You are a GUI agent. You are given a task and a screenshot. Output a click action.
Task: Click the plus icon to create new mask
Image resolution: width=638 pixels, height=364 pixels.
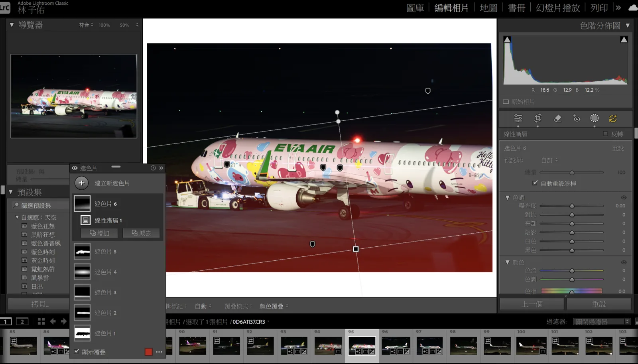[x=81, y=183]
